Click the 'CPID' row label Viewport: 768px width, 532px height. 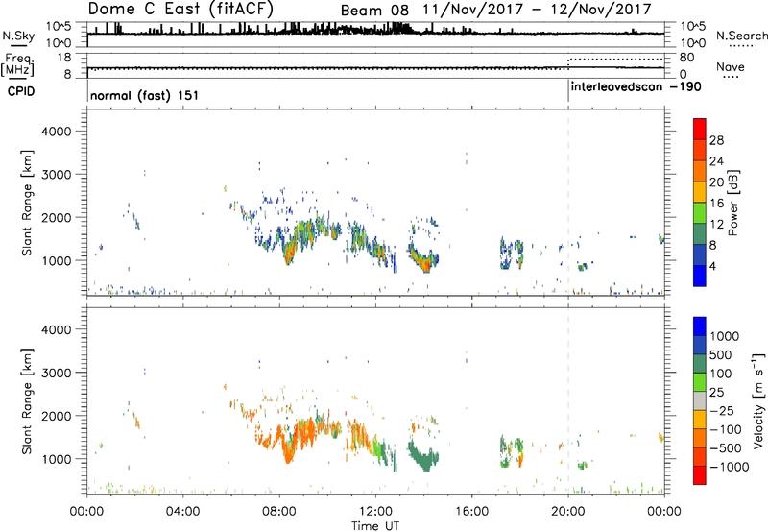click(x=21, y=91)
